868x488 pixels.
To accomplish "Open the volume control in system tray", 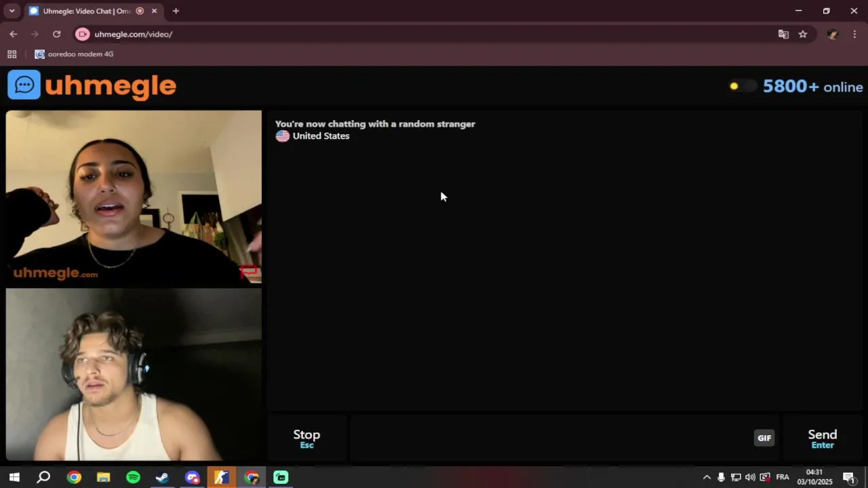I will coord(750,477).
